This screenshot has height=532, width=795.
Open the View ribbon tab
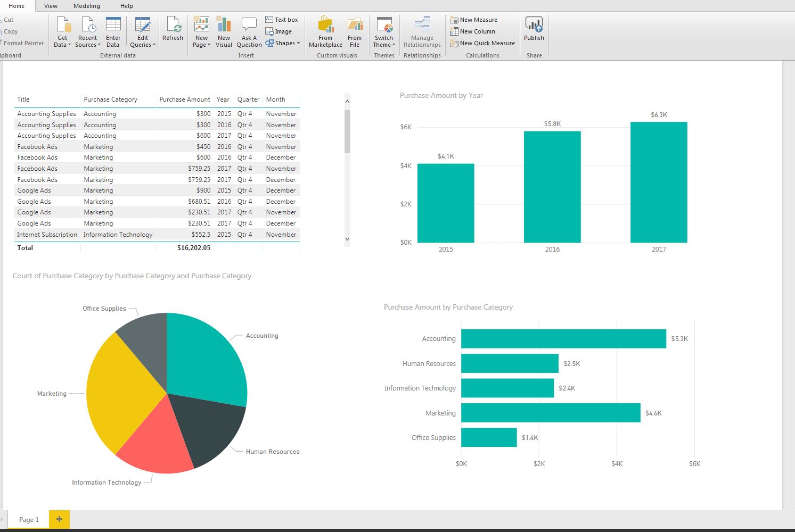[51, 6]
